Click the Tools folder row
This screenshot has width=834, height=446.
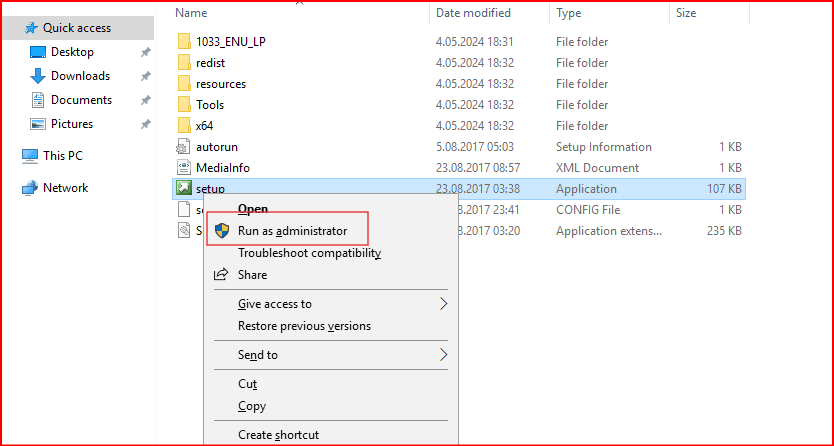[210, 105]
